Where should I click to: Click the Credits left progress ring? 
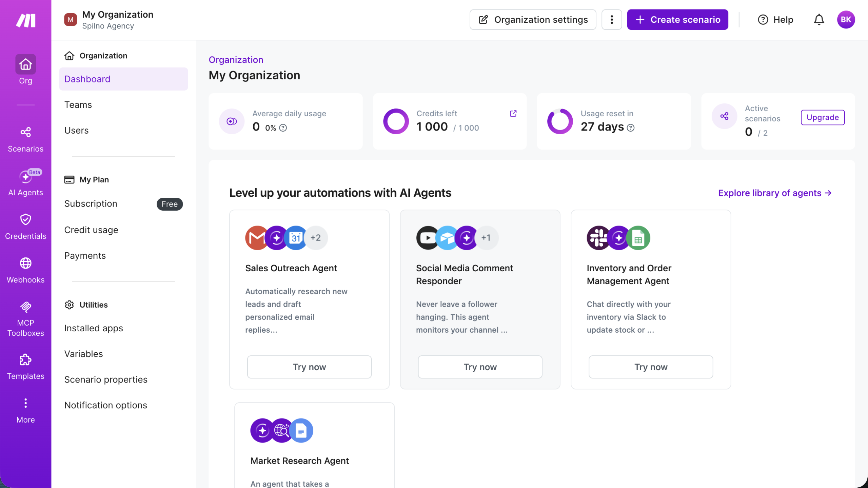click(x=396, y=121)
